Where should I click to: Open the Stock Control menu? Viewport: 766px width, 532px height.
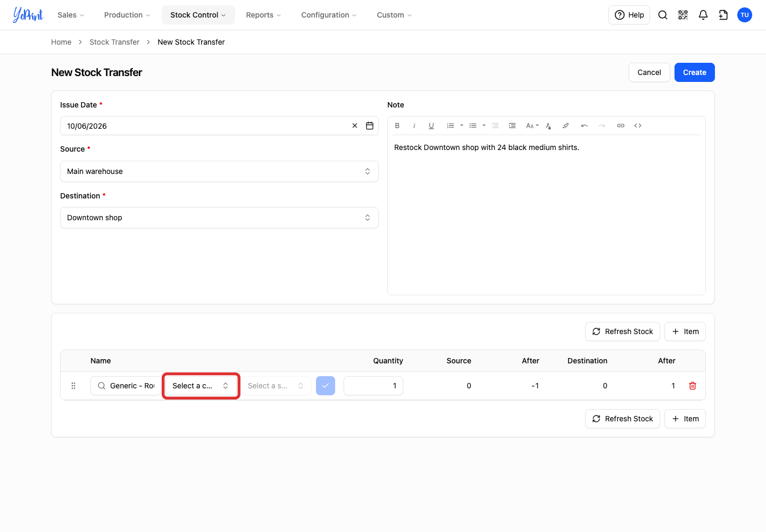tap(198, 15)
